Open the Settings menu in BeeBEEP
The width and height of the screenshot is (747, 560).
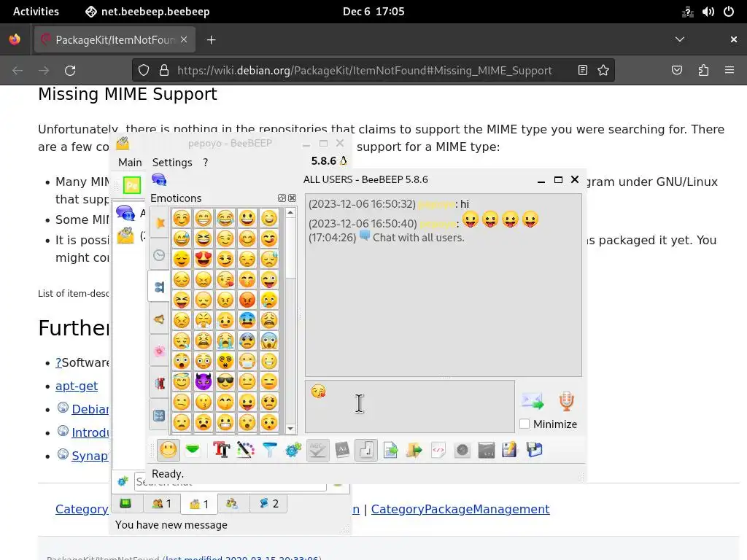(172, 163)
